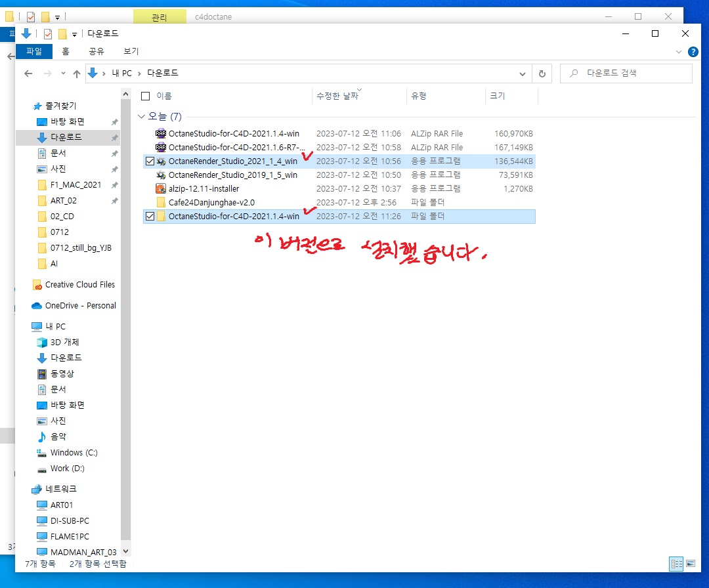The width and height of the screenshot is (709, 588).
Task: Switch to the 공유 ribbon tab
Action: [x=97, y=52]
